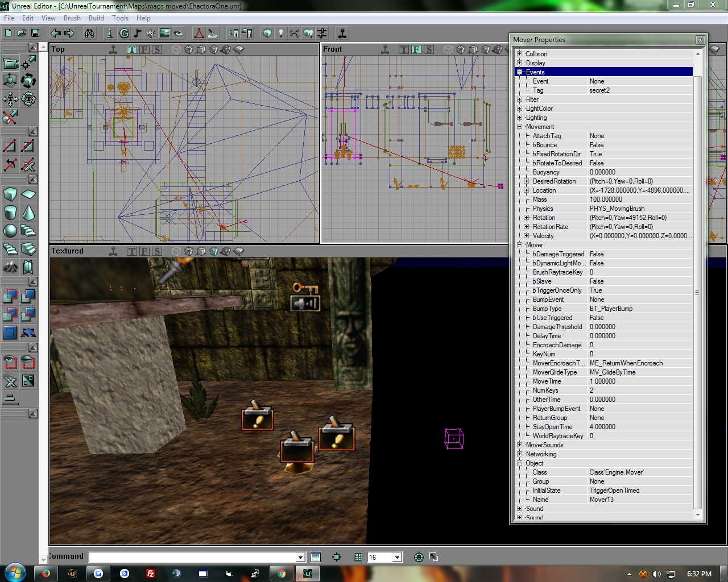Click the Redo right-arrow icon
This screenshot has height=582, width=728.
(69, 33)
